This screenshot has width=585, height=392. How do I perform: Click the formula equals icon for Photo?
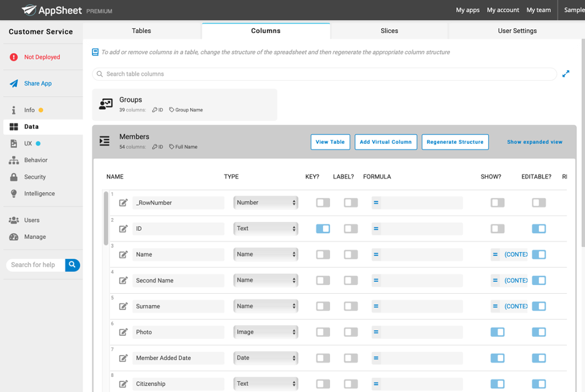pos(376,332)
